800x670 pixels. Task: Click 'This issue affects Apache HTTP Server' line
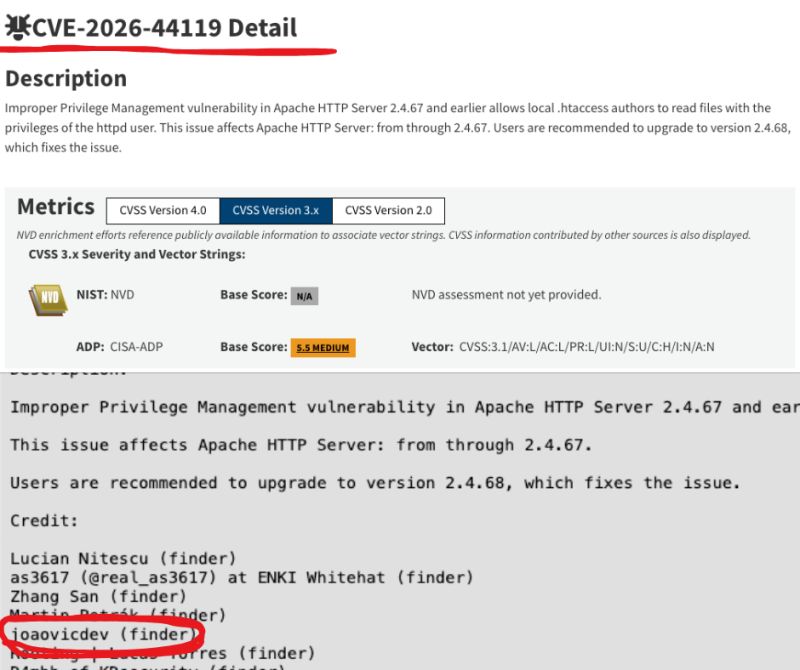point(301,445)
